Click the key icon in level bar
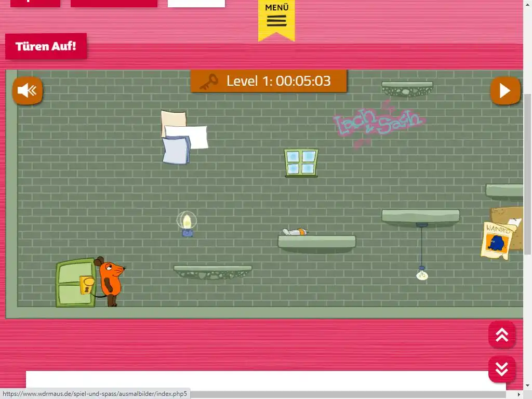This screenshot has width=532, height=399. coord(209,82)
